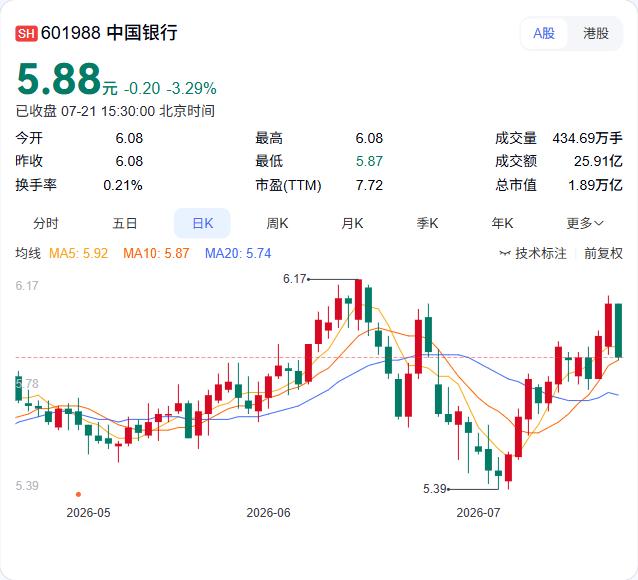This screenshot has height=580, width=638.
Task: Select the 周K chart tab
Action: click(277, 223)
